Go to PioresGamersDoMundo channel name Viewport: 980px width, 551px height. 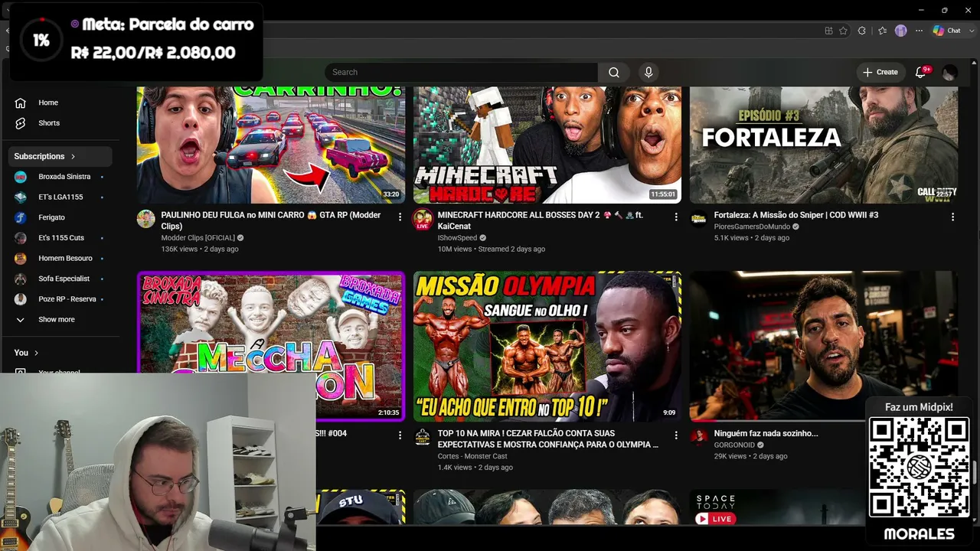click(752, 227)
